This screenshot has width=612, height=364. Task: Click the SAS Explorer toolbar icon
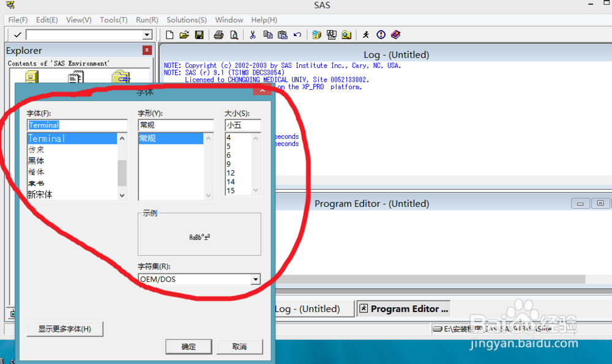tap(332, 35)
